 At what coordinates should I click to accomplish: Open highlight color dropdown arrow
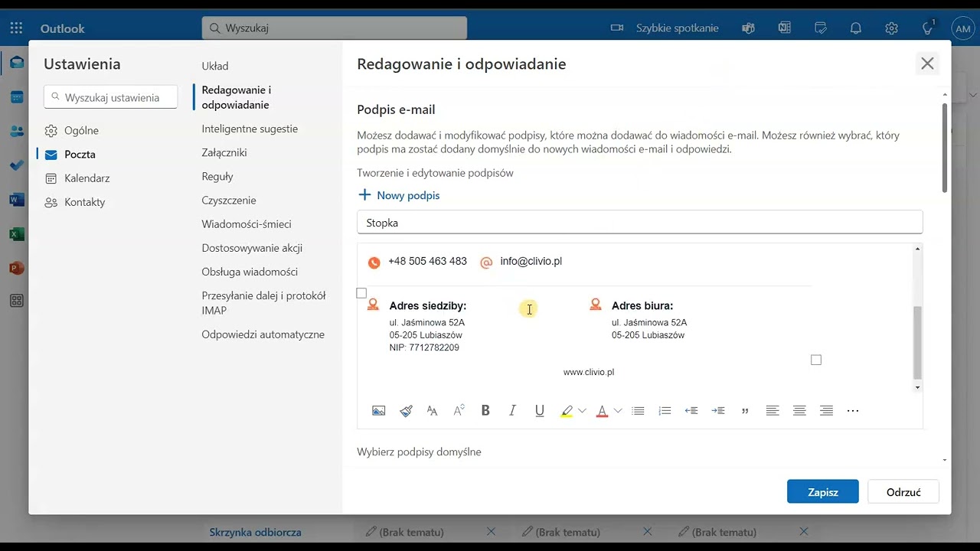(582, 411)
